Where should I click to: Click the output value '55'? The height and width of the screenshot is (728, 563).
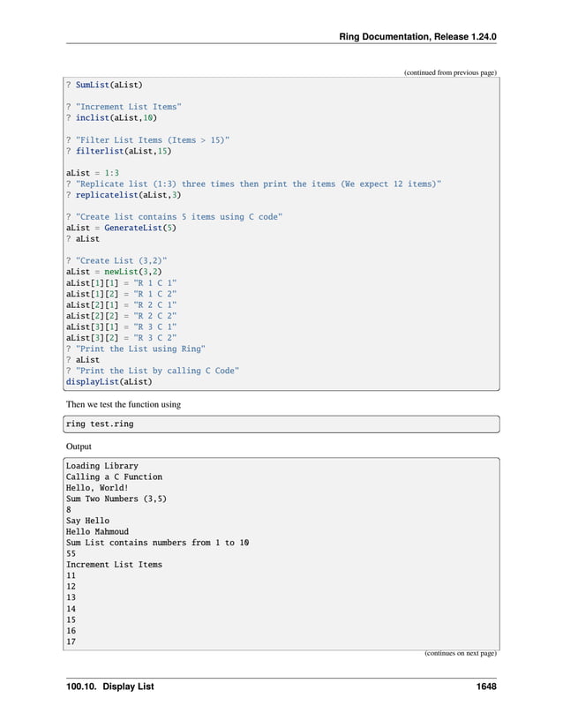pyautogui.click(x=71, y=554)
